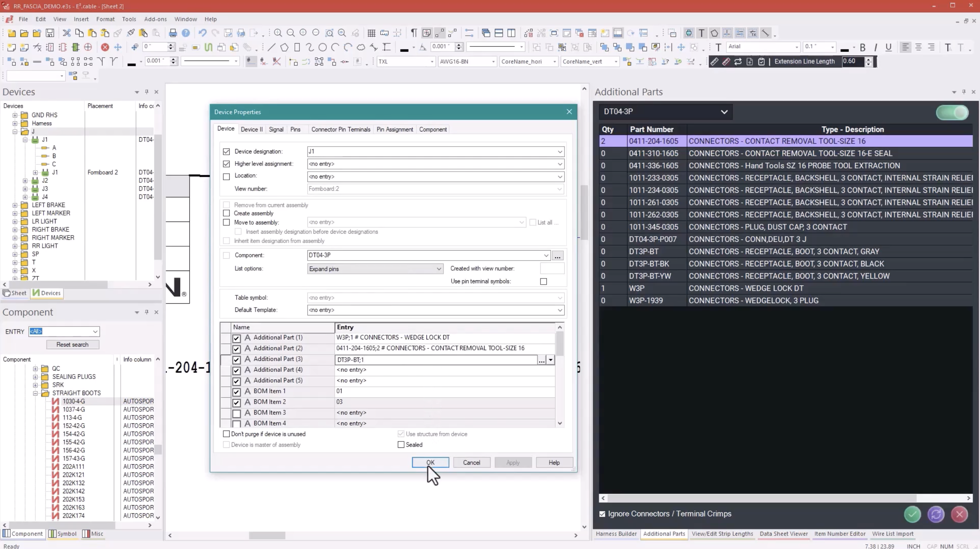The width and height of the screenshot is (980, 549).
Task: Click the green checkmark confirm button in Additional Parts
Action: (x=912, y=514)
